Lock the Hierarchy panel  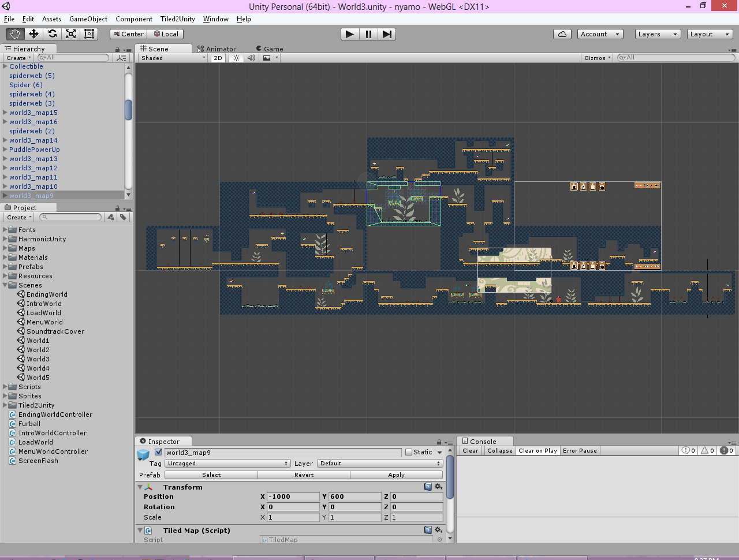click(x=118, y=50)
